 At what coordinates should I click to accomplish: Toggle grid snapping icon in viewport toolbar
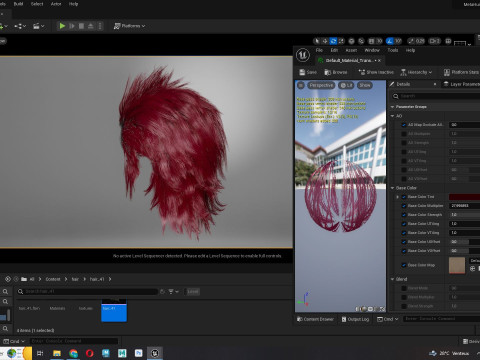coord(371,41)
